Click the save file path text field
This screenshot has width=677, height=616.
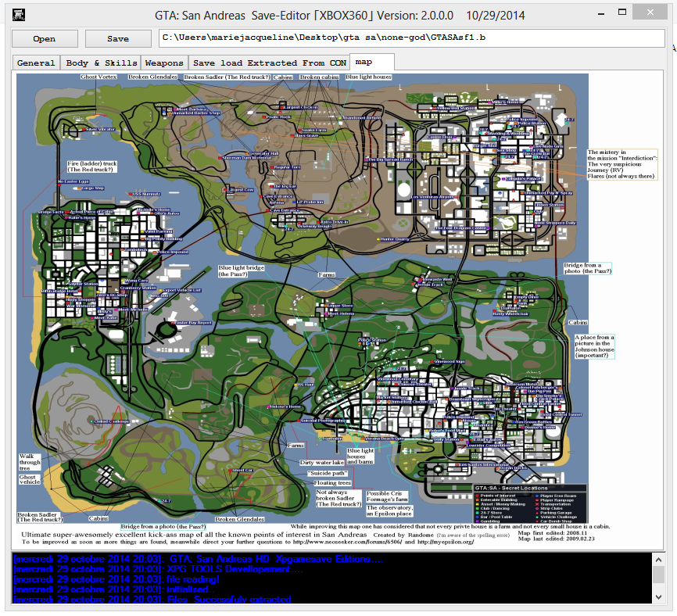[x=408, y=38]
